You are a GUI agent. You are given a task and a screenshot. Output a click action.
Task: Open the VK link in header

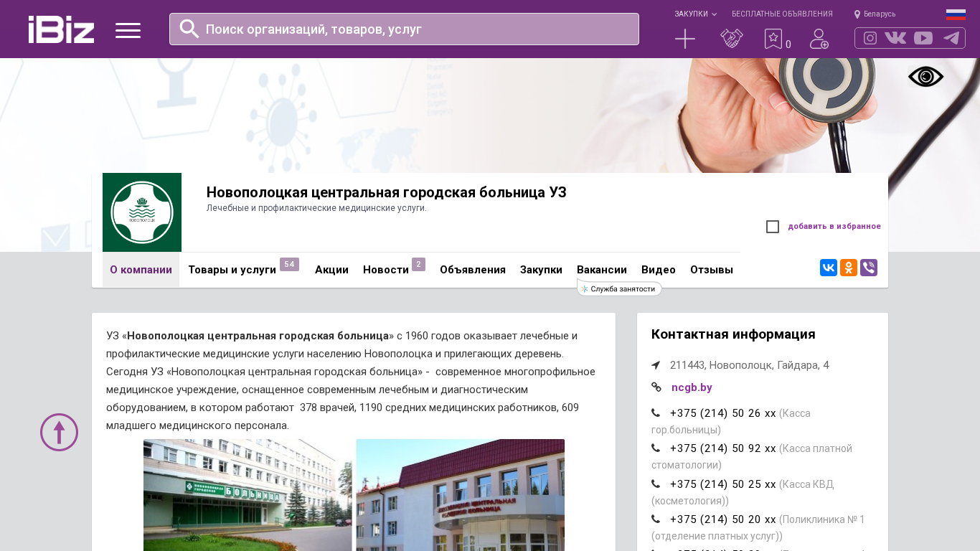coord(895,38)
